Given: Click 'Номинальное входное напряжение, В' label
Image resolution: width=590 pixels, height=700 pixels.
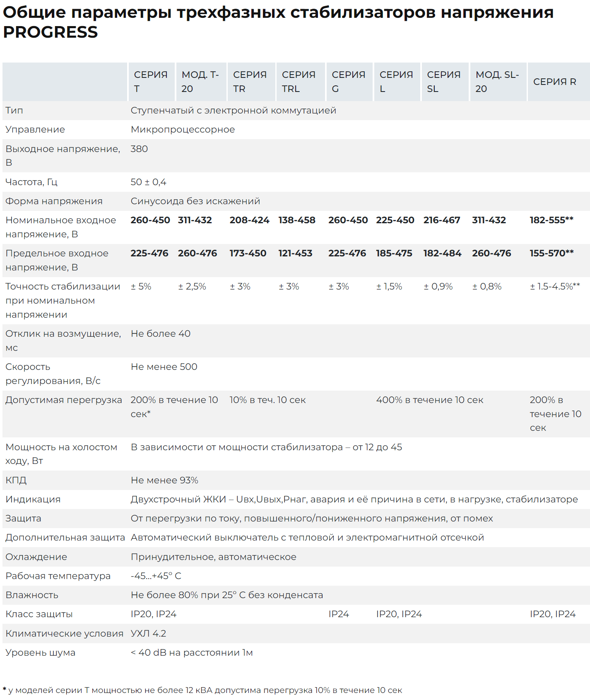Looking at the screenshot, I should tap(61, 227).
